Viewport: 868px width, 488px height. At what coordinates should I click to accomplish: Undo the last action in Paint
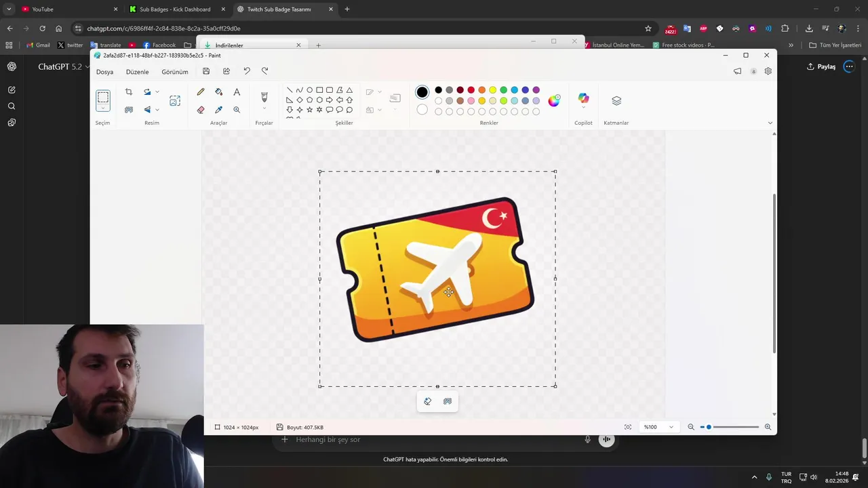click(247, 71)
